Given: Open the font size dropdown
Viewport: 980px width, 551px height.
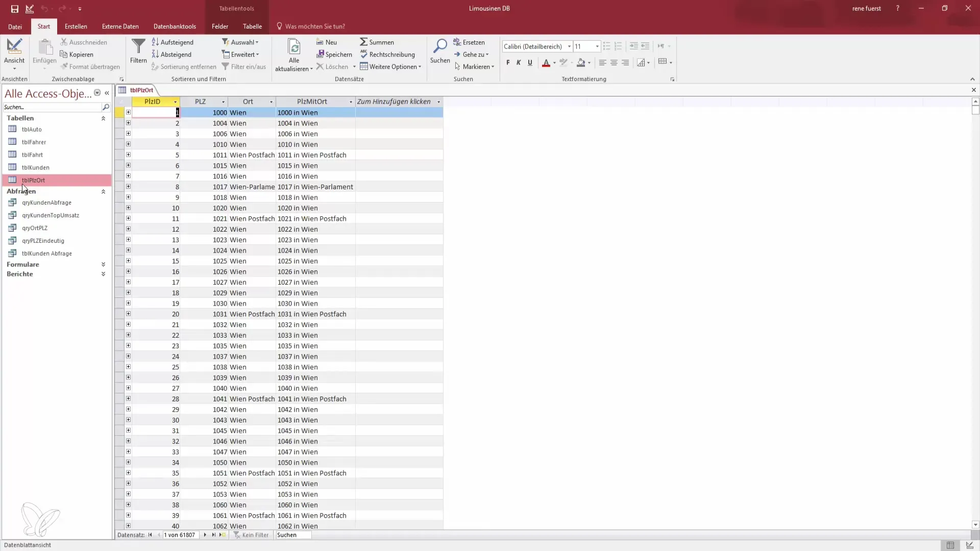Looking at the screenshot, I should tap(597, 46).
